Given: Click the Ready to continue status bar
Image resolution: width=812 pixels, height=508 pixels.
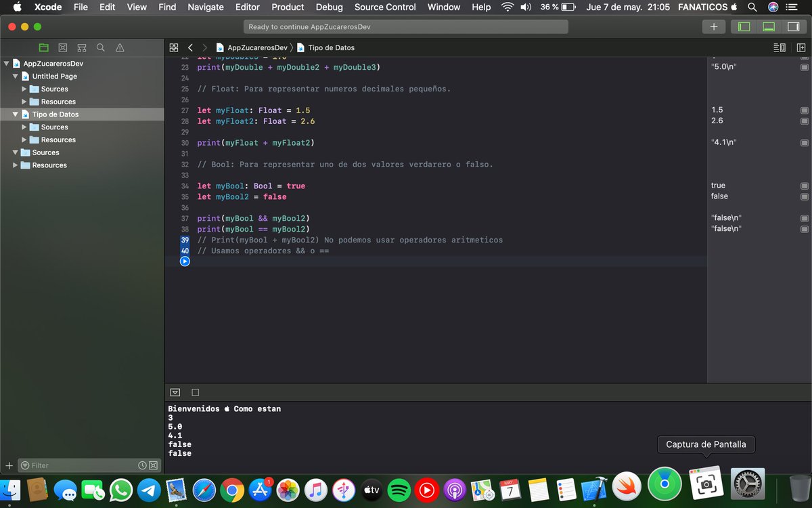Looking at the screenshot, I should point(406,26).
